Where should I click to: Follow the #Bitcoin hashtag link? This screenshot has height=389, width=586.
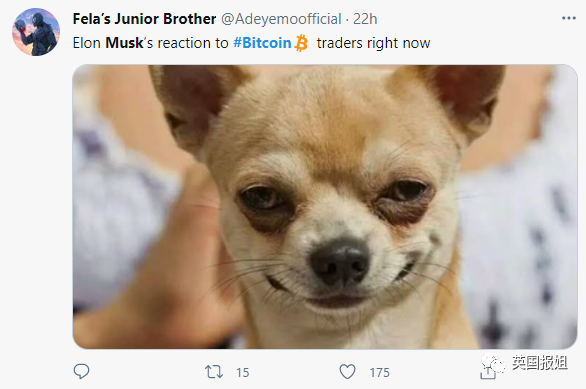[262, 43]
